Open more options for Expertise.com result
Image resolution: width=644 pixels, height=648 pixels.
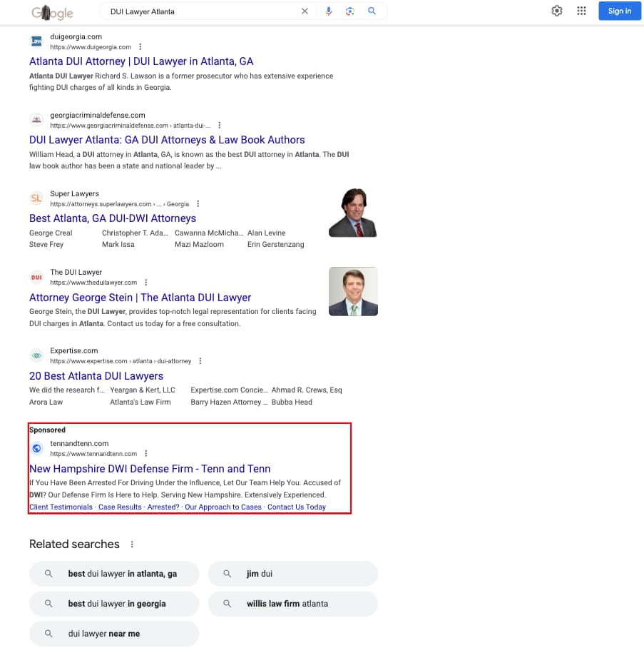coord(200,361)
